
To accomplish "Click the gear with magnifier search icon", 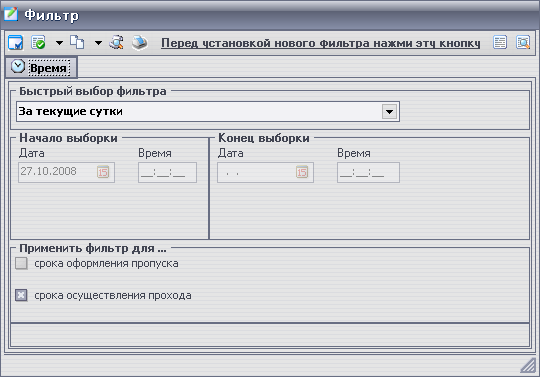I will tap(117, 42).
